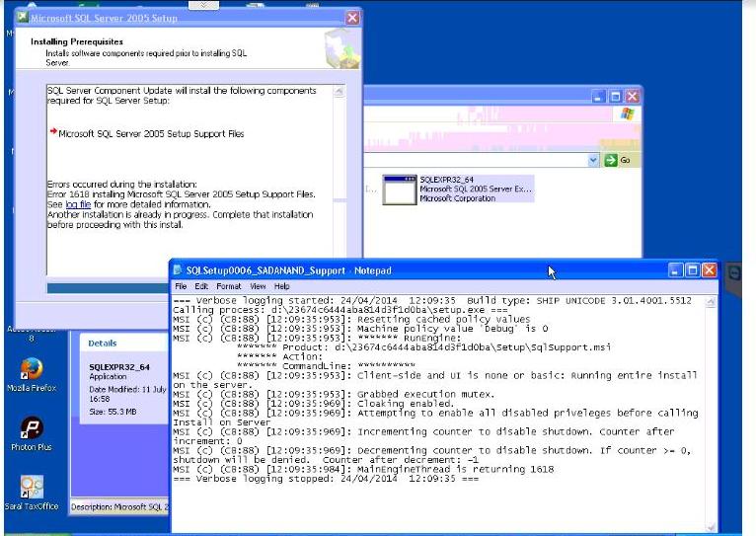
Task: Launch Saral TaxOffice from the desktop
Action: tap(32, 487)
